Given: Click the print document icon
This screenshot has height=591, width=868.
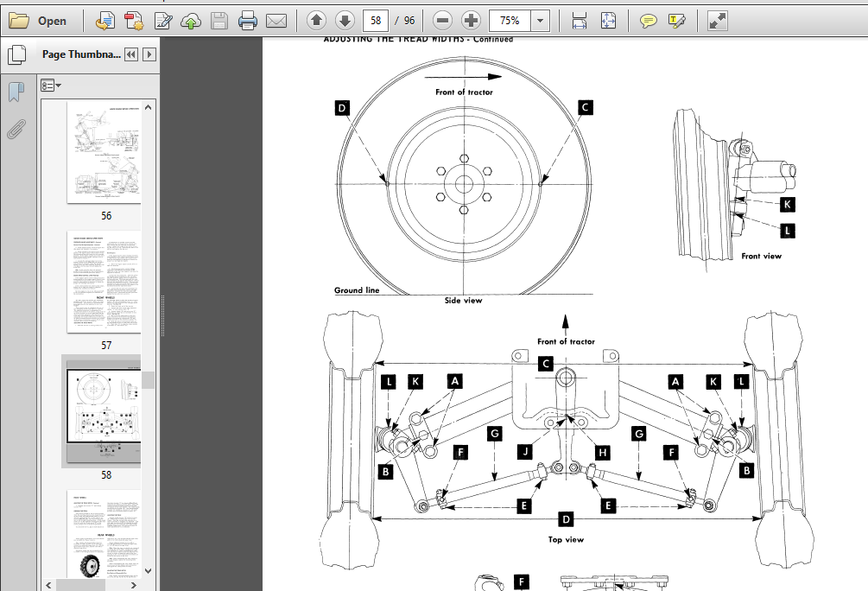Looking at the screenshot, I should point(248,21).
